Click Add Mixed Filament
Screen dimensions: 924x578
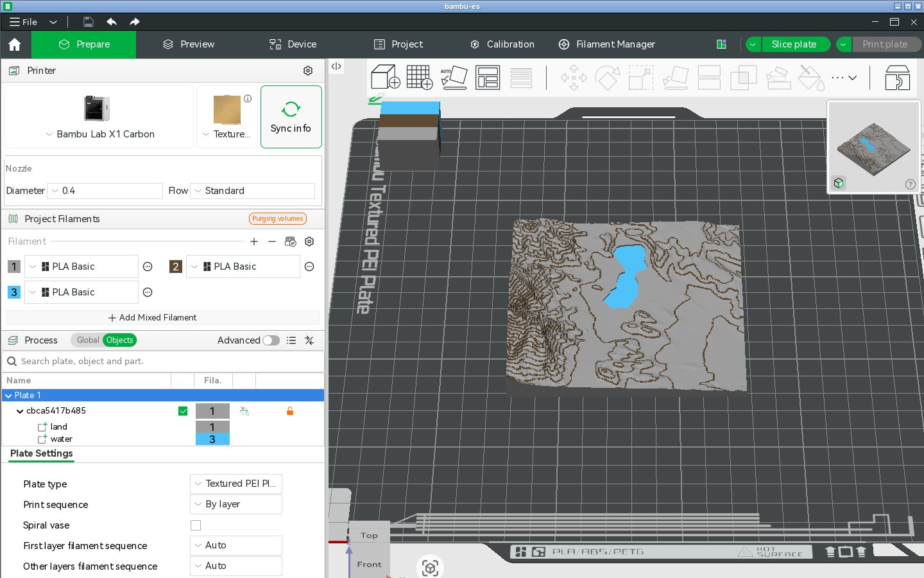(153, 318)
